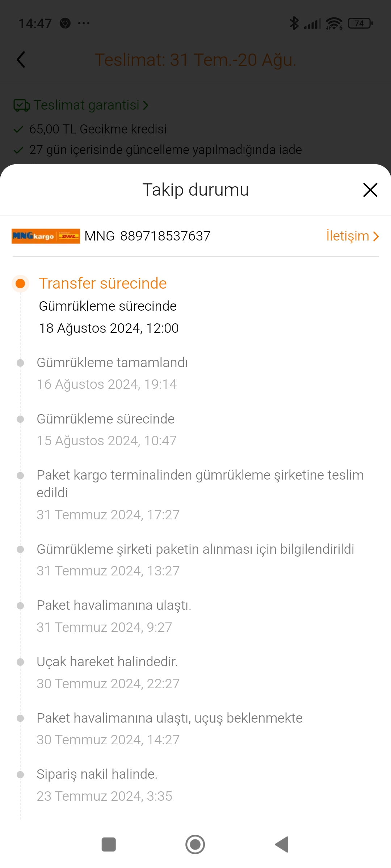This screenshot has height=868, width=391.
Task: Tap the Teslimat date range header title
Action: point(195,60)
